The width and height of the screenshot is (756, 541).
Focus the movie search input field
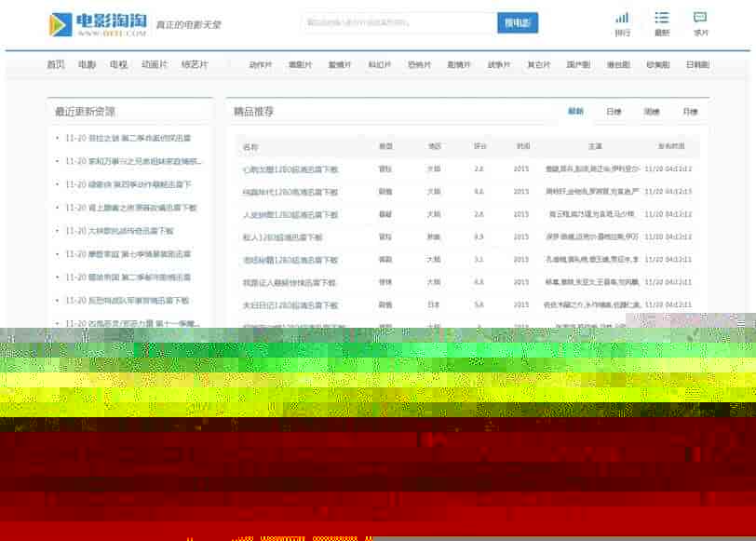click(398, 22)
